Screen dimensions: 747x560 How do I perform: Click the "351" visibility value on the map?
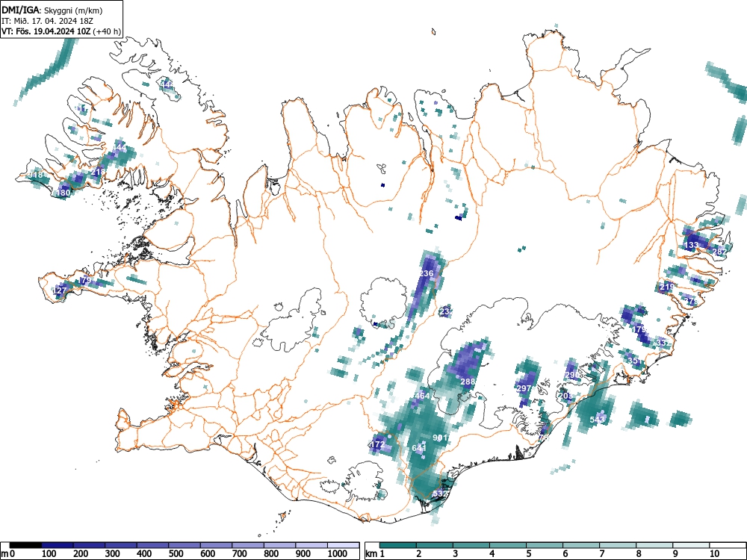pyautogui.click(x=636, y=361)
